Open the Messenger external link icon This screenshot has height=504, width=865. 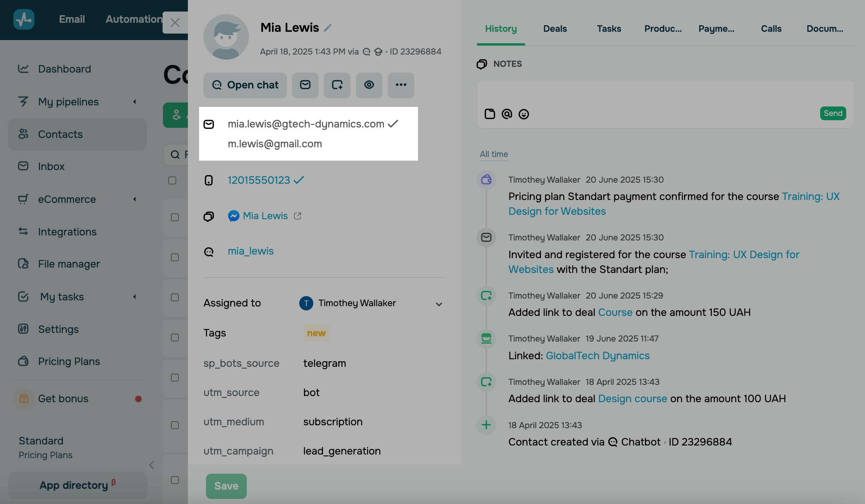pyautogui.click(x=297, y=216)
